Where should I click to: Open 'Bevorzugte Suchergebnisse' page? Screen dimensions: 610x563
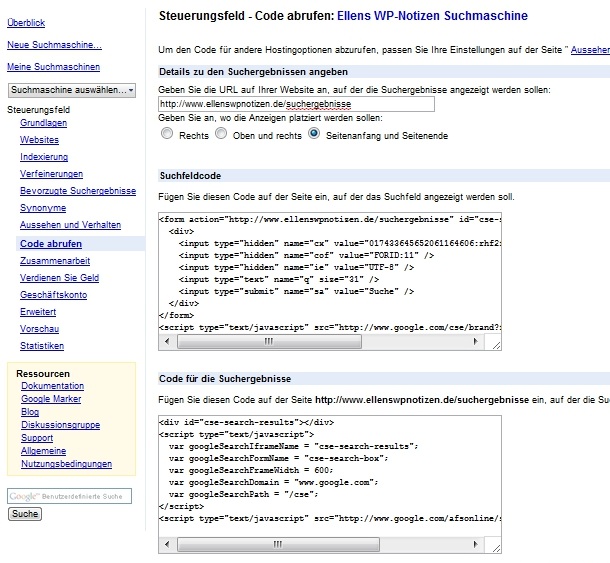pos(78,191)
